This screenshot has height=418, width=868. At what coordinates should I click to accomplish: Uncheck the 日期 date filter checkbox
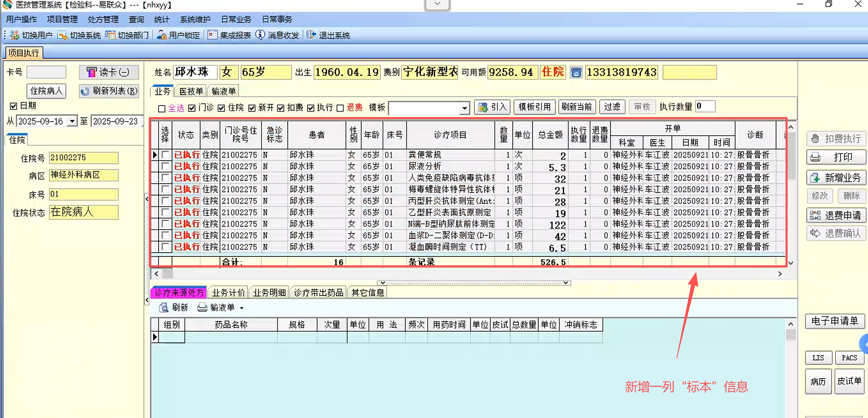coord(13,106)
